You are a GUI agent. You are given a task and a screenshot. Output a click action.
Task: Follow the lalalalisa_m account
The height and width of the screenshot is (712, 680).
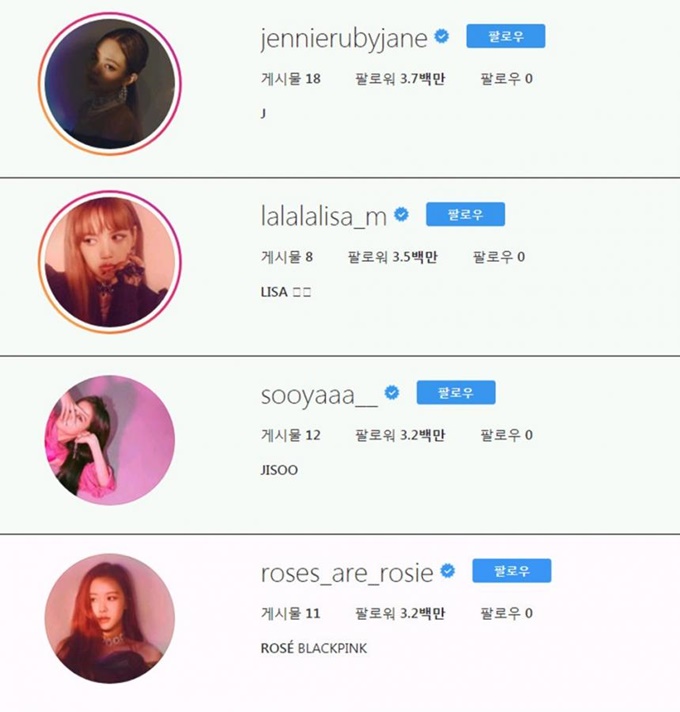point(465,214)
